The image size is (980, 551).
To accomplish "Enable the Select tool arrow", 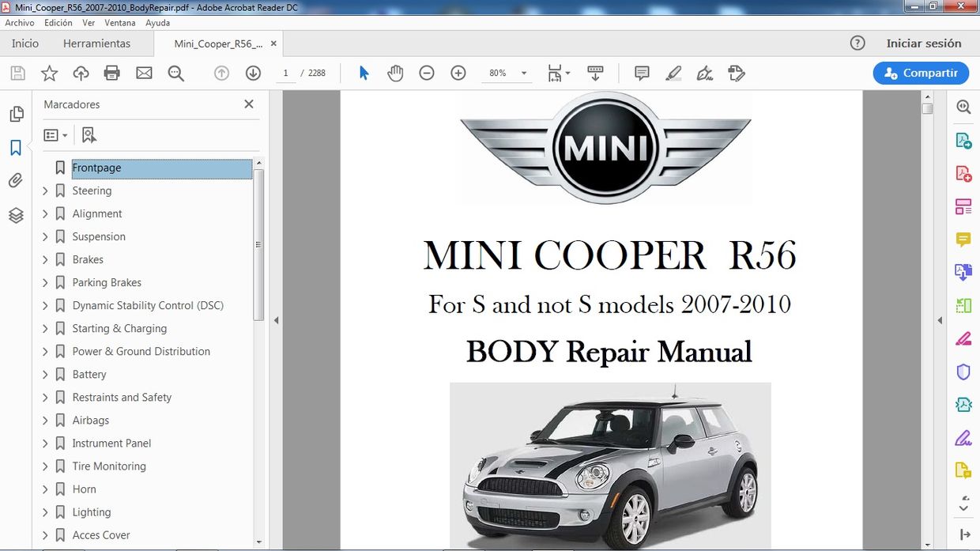I will pyautogui.click(x=364, y=73).
